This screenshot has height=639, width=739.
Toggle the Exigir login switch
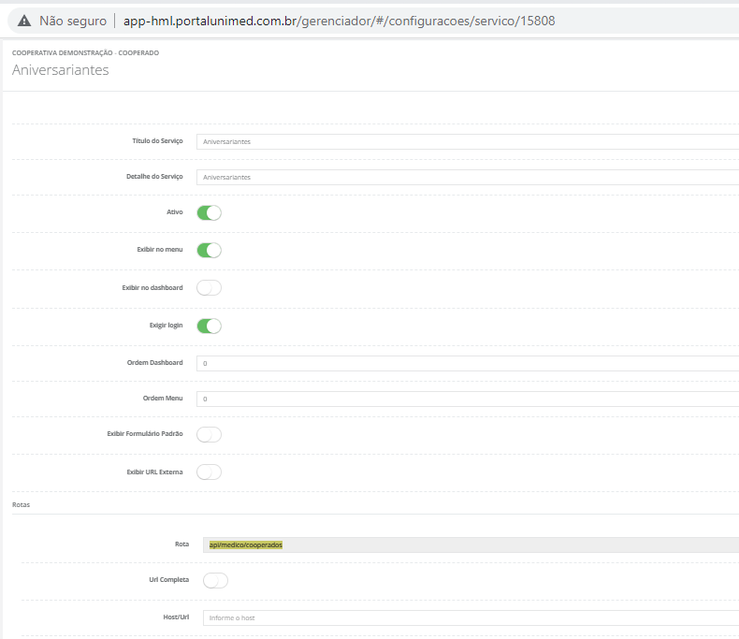click(209, 326)
